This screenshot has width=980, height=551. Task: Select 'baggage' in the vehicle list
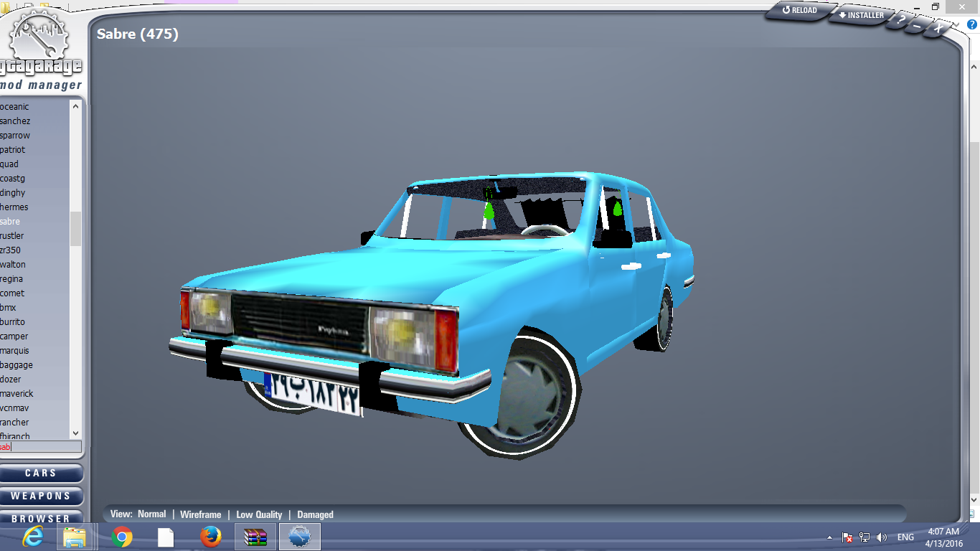17,365
